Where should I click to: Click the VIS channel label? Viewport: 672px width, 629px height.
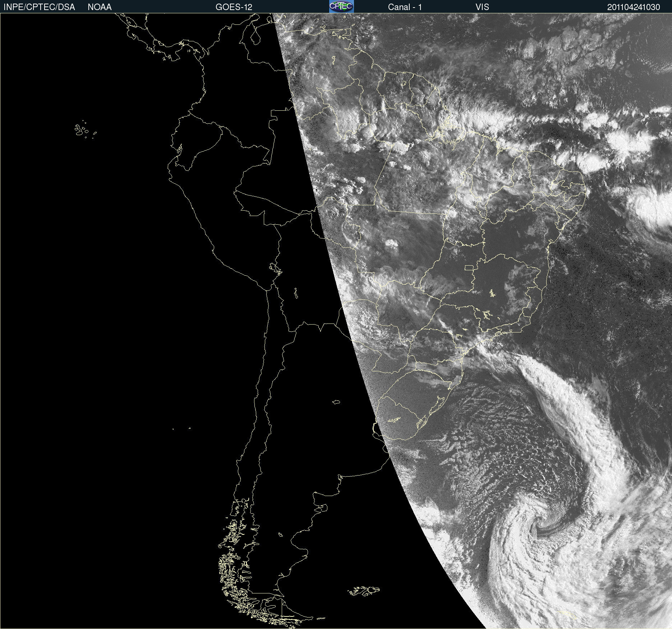[482, 7]
